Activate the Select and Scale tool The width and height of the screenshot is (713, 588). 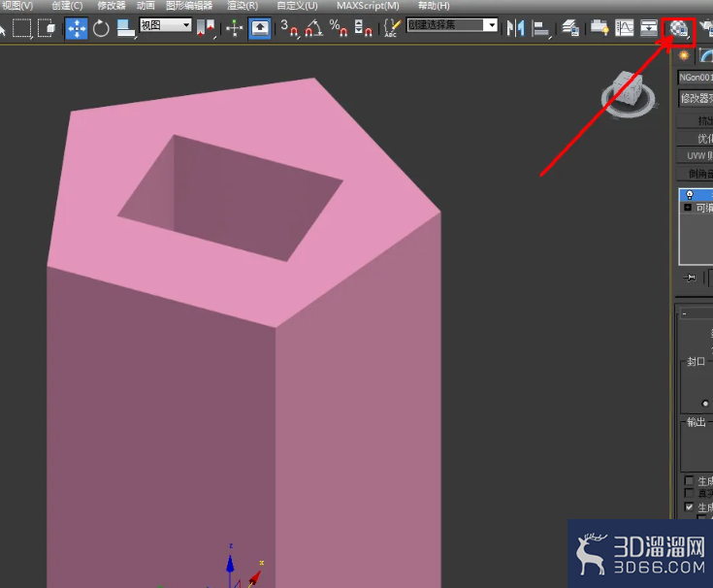point(125,28)
